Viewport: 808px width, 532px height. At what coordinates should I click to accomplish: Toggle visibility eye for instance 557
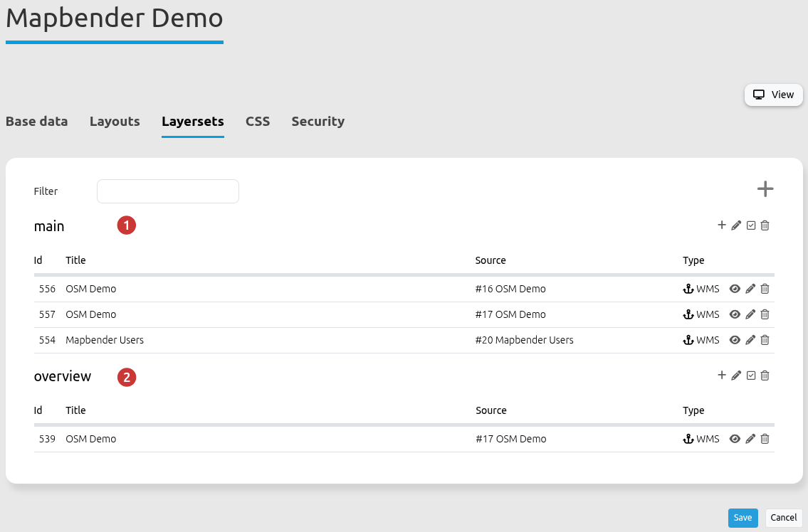(735, 314)
